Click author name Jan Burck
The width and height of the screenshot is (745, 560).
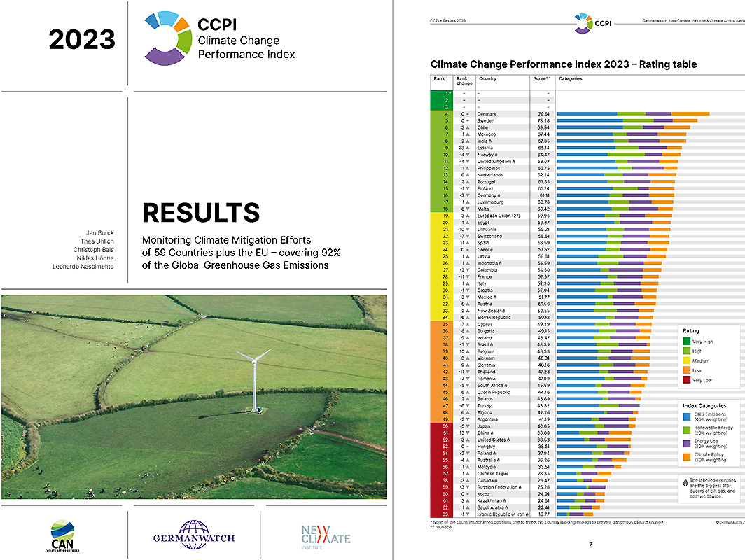(x=101, y=232)
